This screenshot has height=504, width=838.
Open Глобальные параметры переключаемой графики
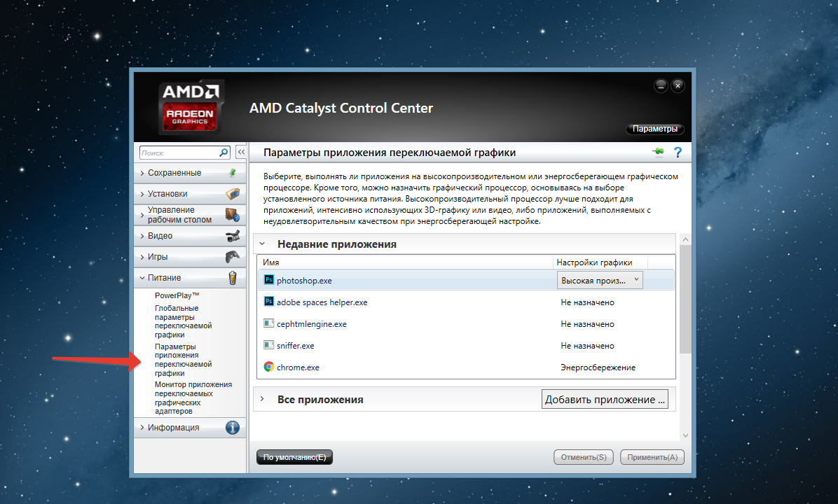click(183, 321)
